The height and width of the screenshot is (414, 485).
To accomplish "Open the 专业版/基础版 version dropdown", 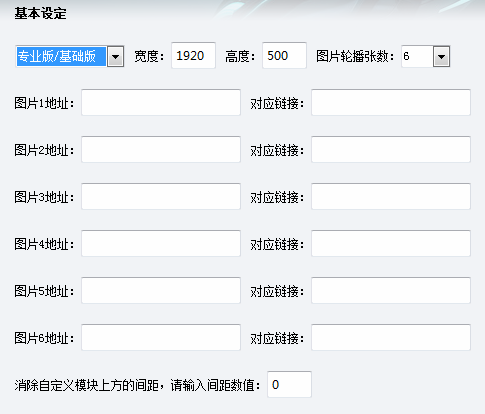I will pos(115,57).
